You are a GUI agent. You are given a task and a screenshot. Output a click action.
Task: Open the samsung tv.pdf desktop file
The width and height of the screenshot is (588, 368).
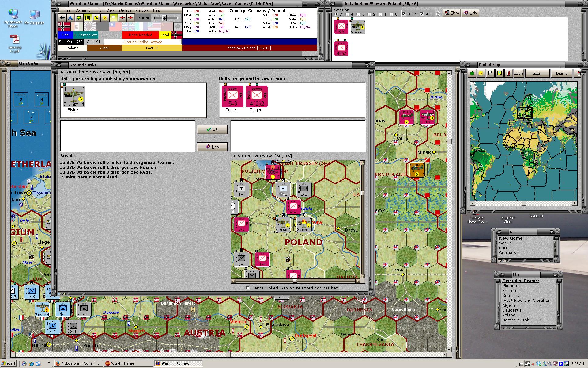tap(15, 44)
